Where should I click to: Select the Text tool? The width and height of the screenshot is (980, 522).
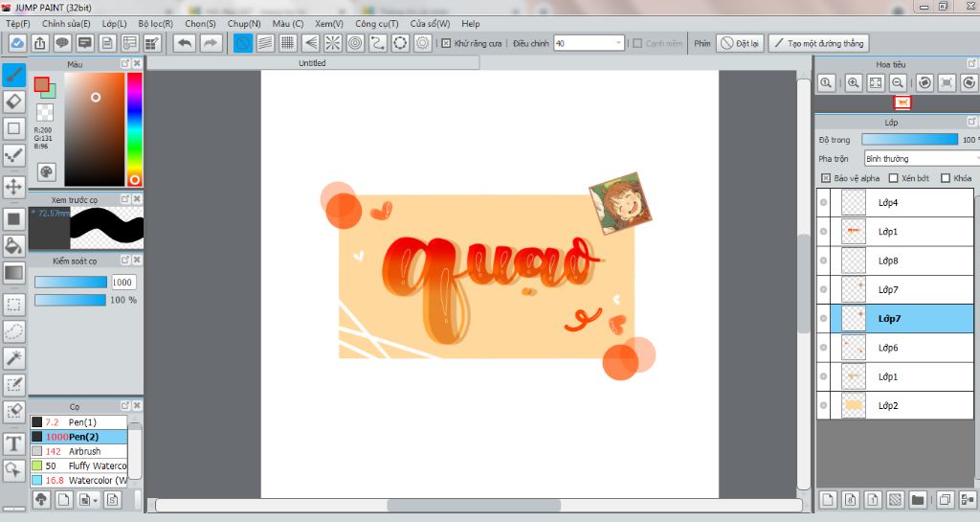13,443
